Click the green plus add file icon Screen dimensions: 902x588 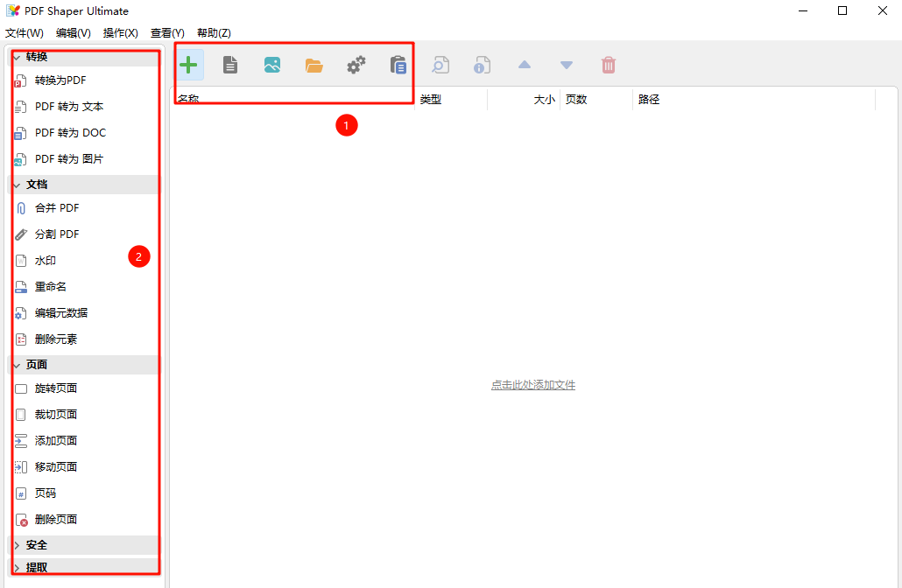pyautogui.click(x=188, y=65)
